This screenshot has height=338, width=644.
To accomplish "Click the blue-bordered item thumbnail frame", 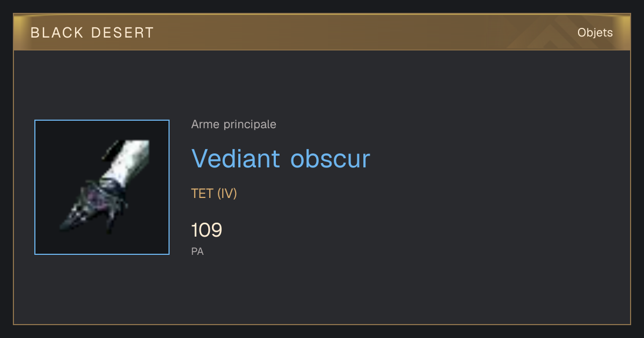I will click(102, 187).
